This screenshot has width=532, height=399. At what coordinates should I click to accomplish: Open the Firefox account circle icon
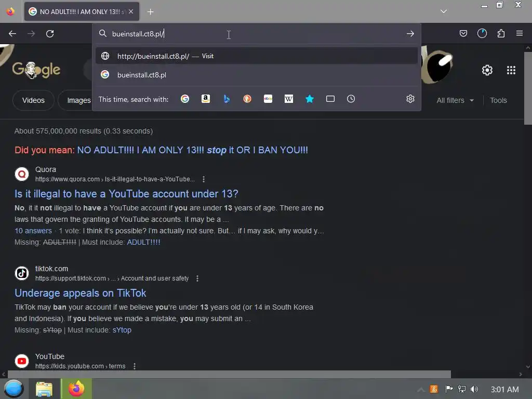pyautogui.click(x=482, y=33)
